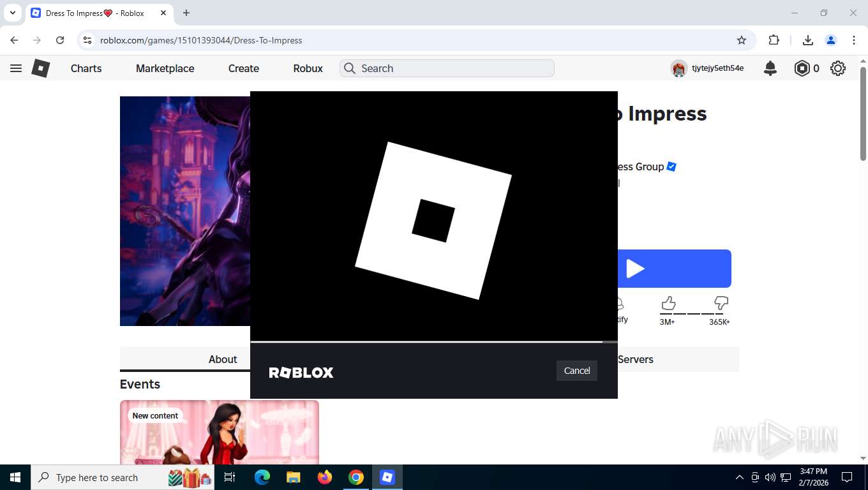The width and height of the screenshot is (868, 490).
Task: Click the Roblox loading progress bar
Action: (x=434, y=342)
